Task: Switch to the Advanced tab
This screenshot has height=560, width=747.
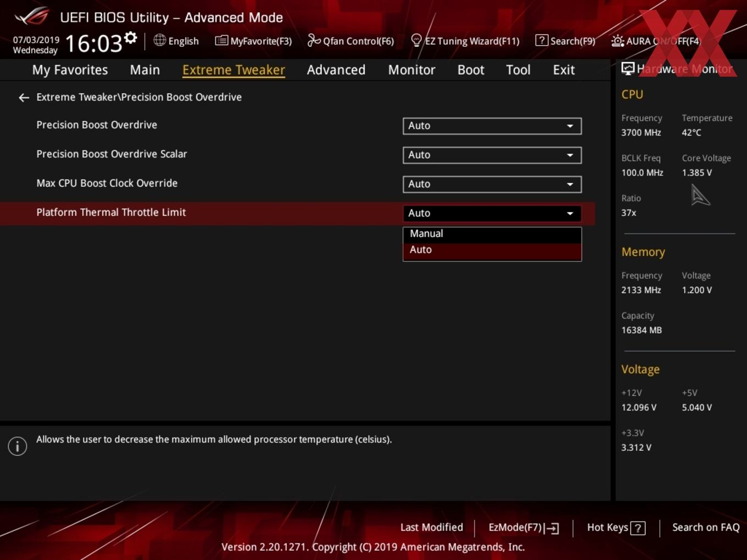Action: (x=336, y=70)
